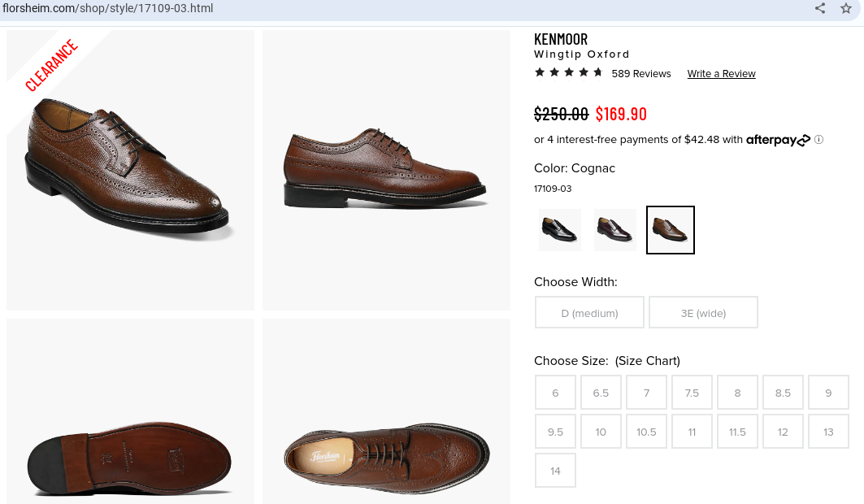Click the Color: Cognac label

pos(575,168)
